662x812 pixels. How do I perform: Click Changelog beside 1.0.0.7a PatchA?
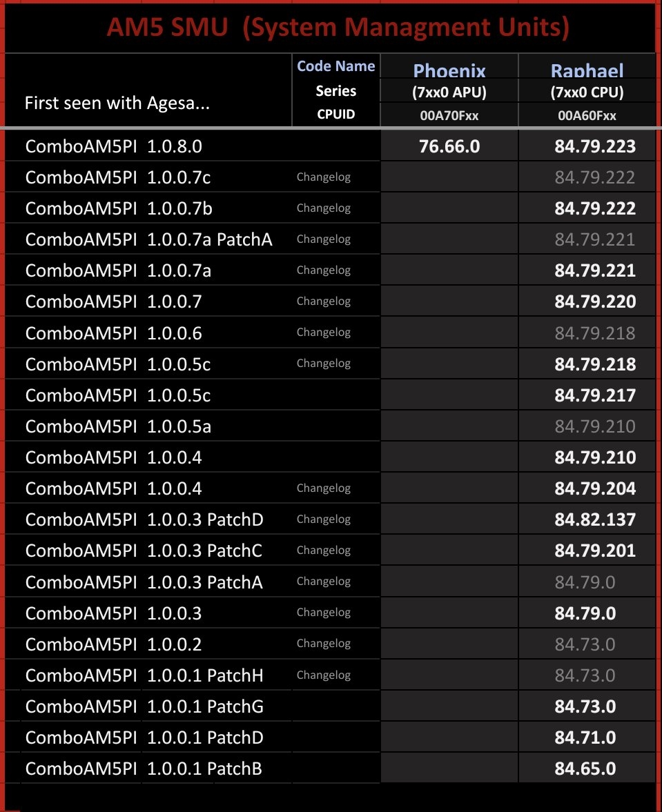pos(323,239)
